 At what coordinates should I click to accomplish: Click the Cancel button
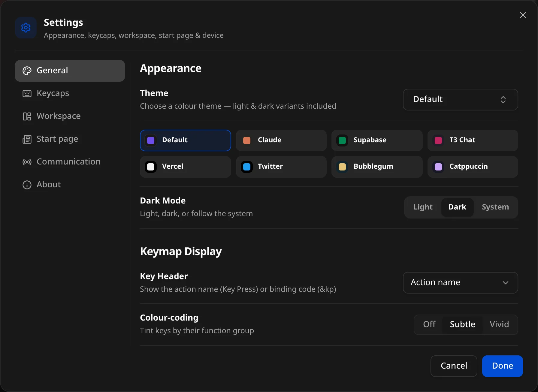454,366
